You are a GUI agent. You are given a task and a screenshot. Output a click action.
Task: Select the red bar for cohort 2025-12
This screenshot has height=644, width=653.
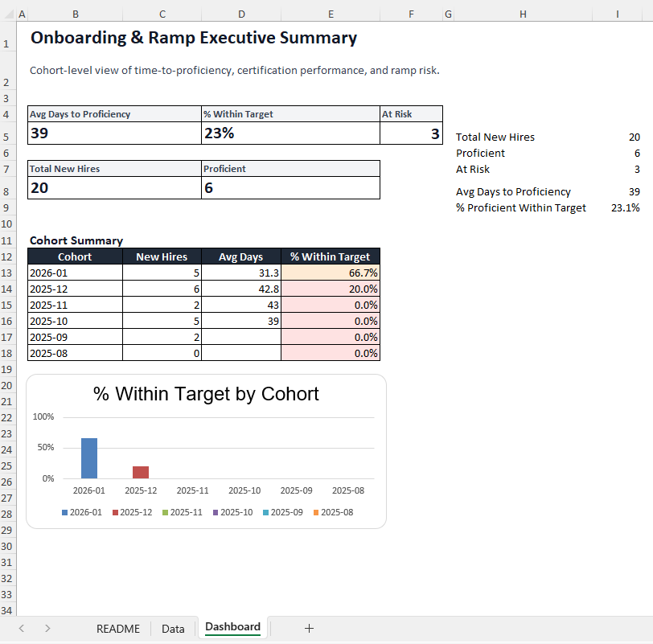pos(141,472)
